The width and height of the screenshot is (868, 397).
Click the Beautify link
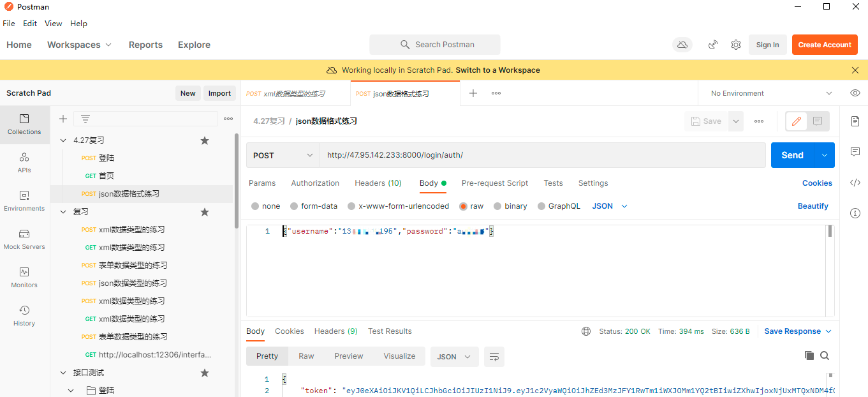point(813,206)
